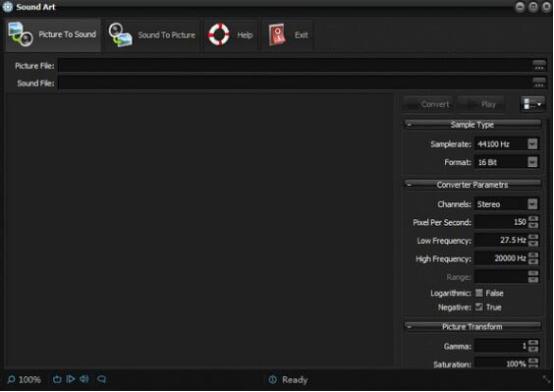
Task: Toggle the Logarithmic checkbox
Action: coord(479,293)
